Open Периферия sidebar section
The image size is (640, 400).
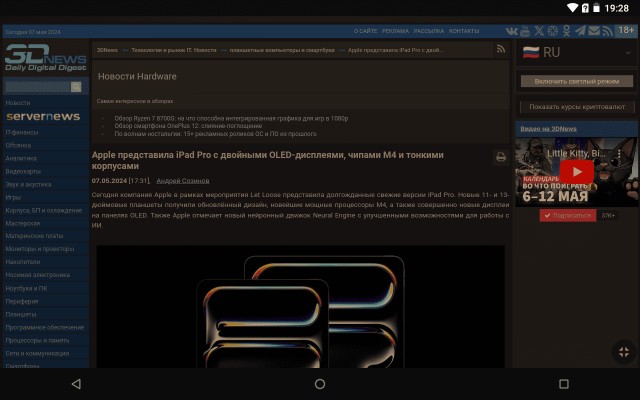coord(22,301)
